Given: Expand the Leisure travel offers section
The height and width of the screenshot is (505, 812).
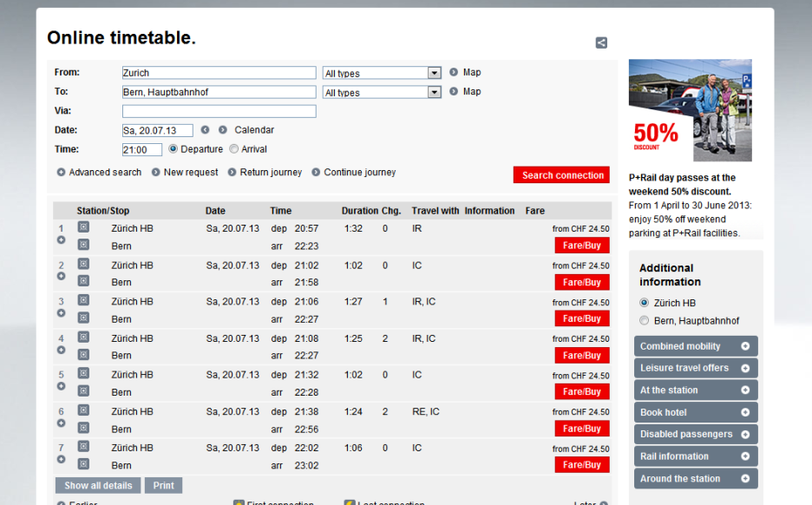Looking at the screenshot, I should [696, 368].
